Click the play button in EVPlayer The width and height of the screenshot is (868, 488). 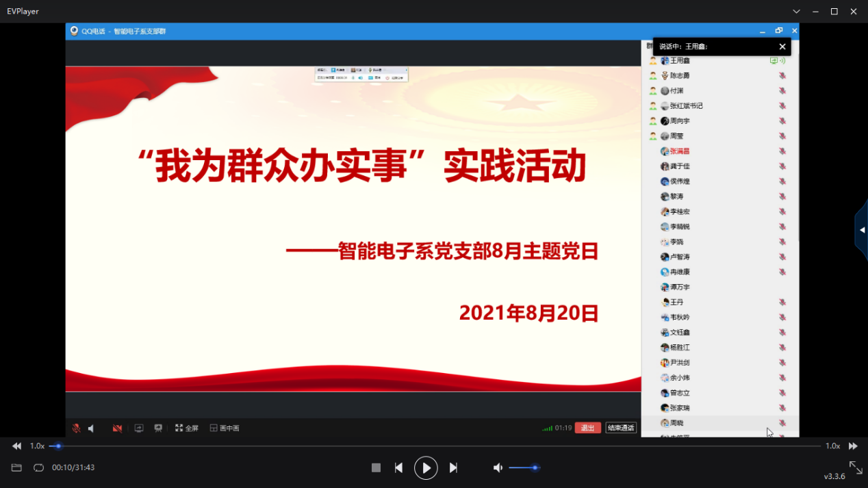tap(426, 468)
